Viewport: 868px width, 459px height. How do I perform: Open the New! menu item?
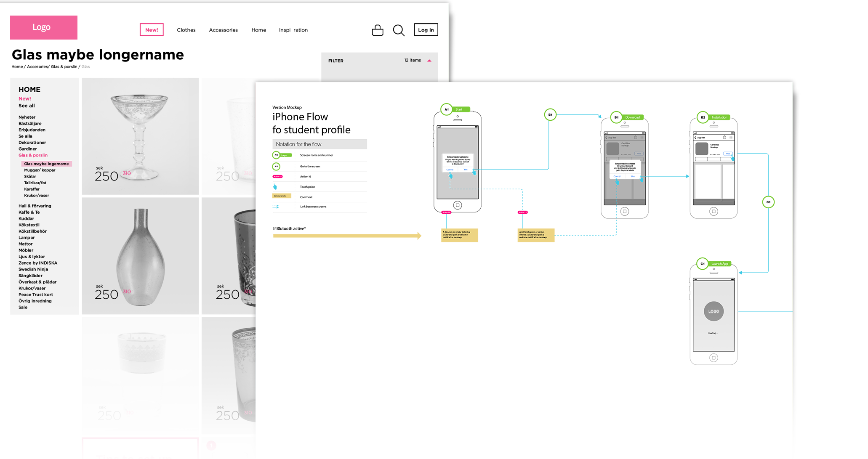[152, 30]
